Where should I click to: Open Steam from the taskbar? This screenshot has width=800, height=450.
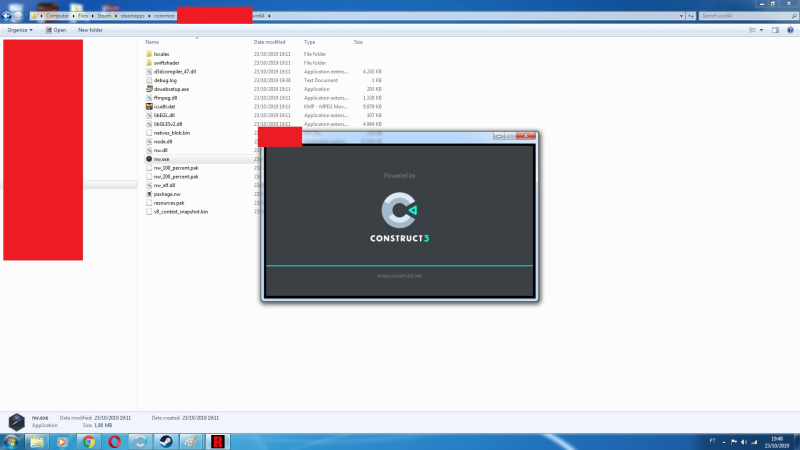click(166, 442)
